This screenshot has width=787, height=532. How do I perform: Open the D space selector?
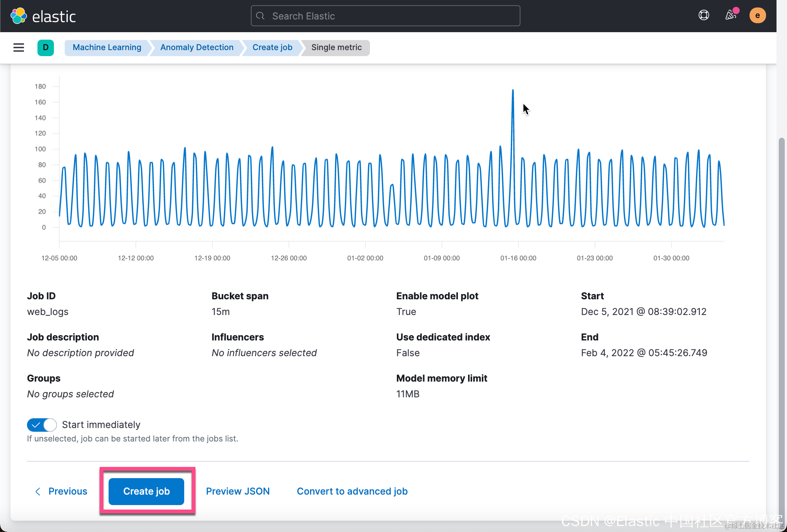click(46, 48)
